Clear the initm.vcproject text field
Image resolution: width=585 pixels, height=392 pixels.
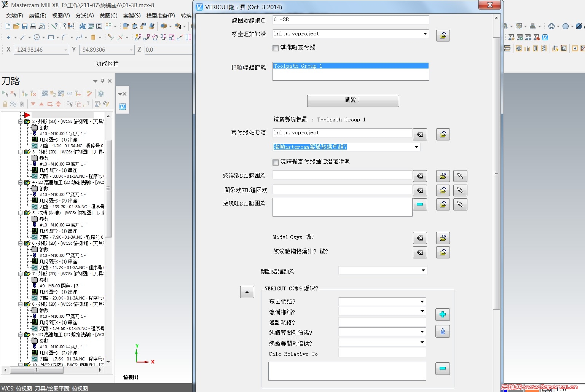420,134
